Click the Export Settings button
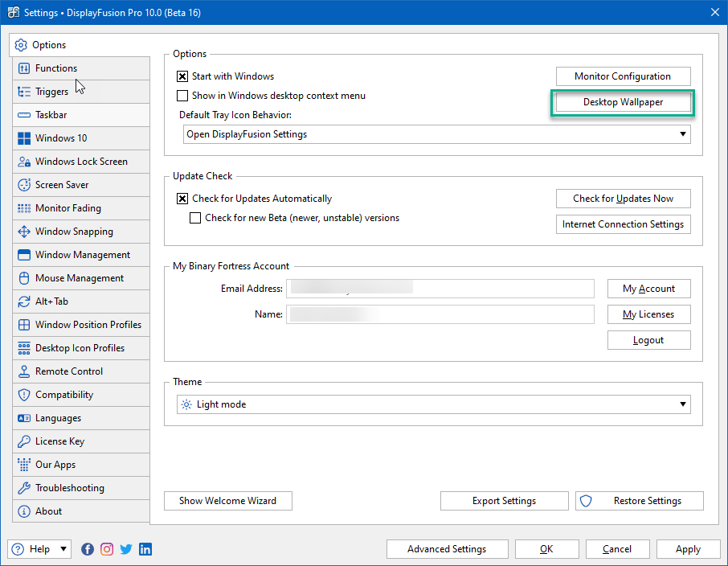728x566 pixels. coord(504,501)
